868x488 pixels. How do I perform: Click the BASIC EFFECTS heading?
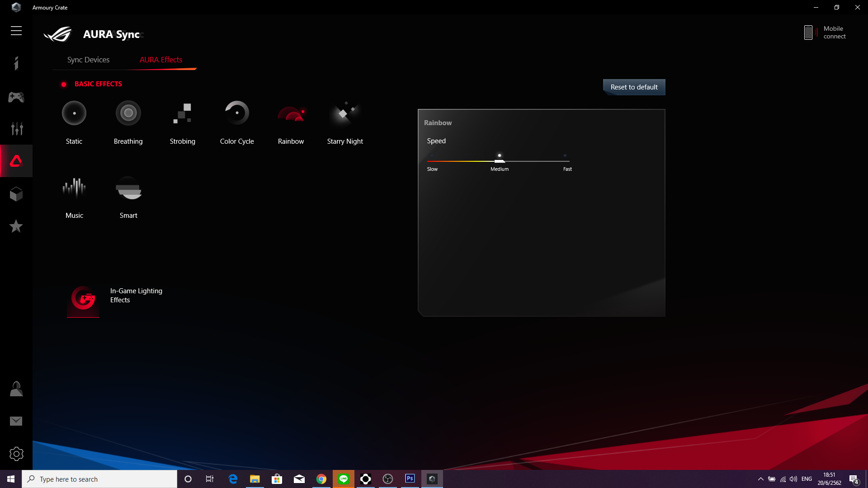tap(98, 84)
